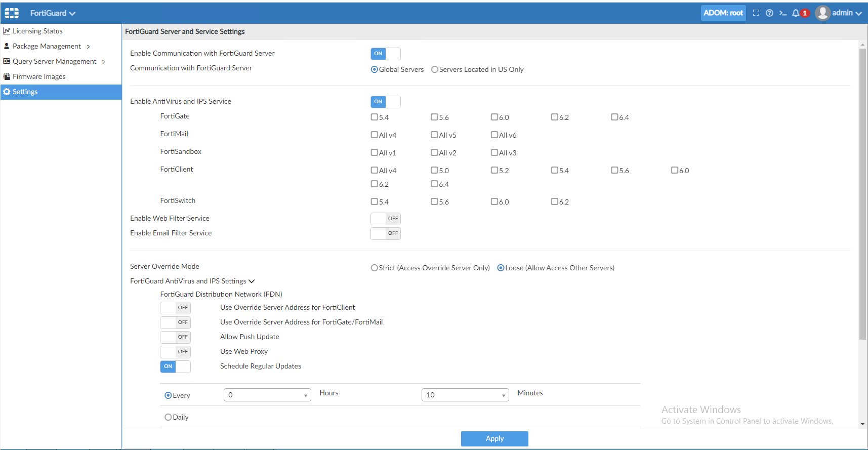Check FortiGate 6.0 version box
868x450 pixels.
click(x=494, y=117)
